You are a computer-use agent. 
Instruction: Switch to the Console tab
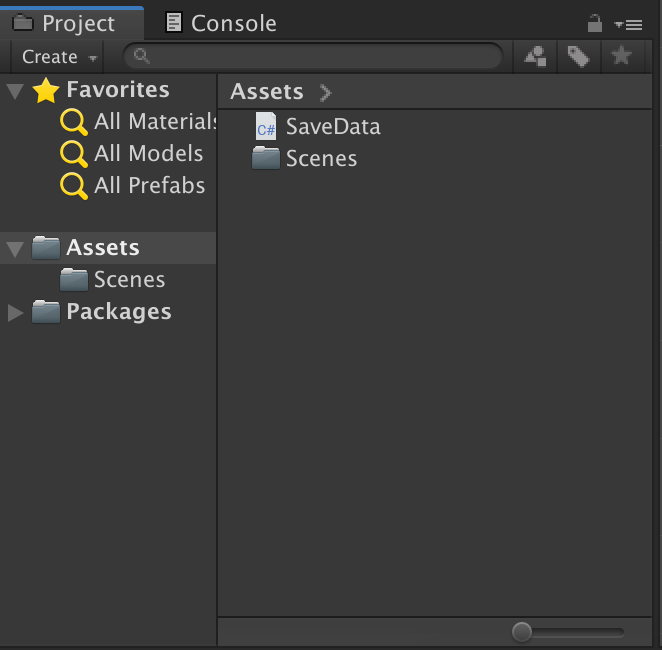click(221, 23)
